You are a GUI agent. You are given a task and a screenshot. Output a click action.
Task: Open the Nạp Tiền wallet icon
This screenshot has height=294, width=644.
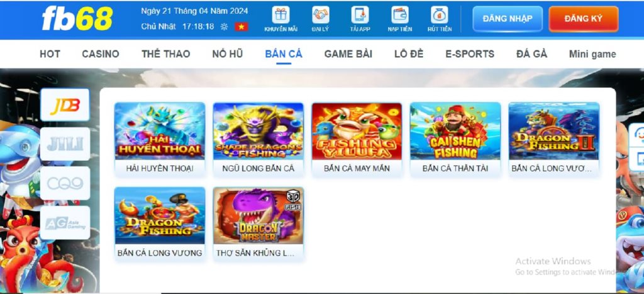pyautogui.click(x=399, y=15)
